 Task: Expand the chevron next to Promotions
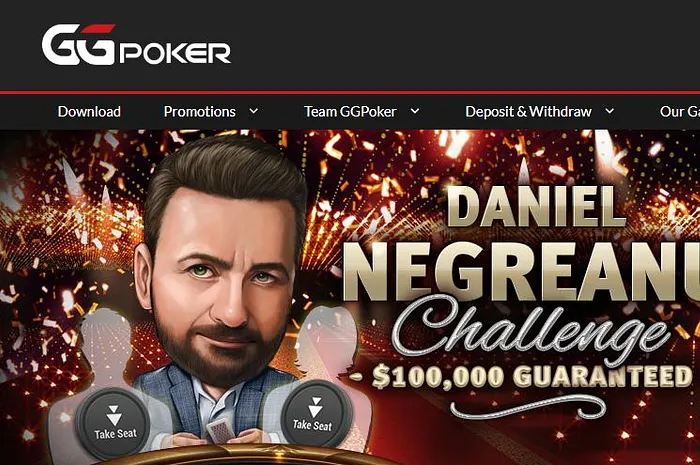tap(254, 111)
